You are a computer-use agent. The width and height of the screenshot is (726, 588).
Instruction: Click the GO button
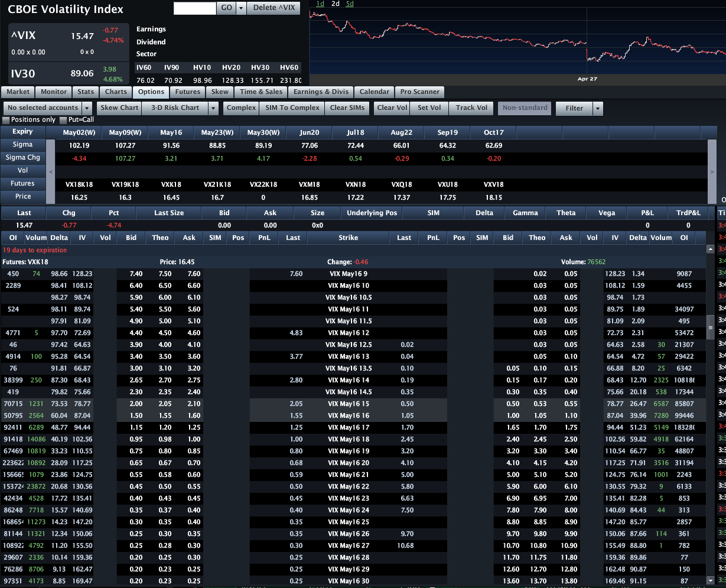226,8
